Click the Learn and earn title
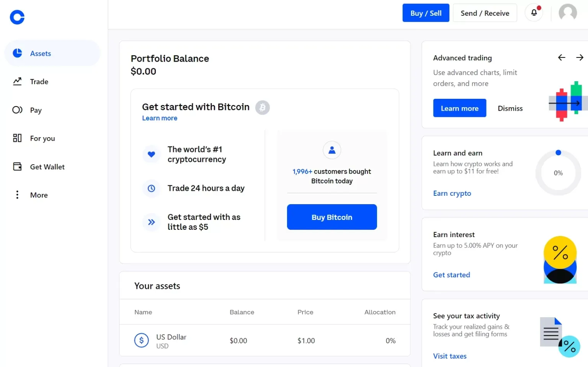588x367 pixels. point(457,153)
